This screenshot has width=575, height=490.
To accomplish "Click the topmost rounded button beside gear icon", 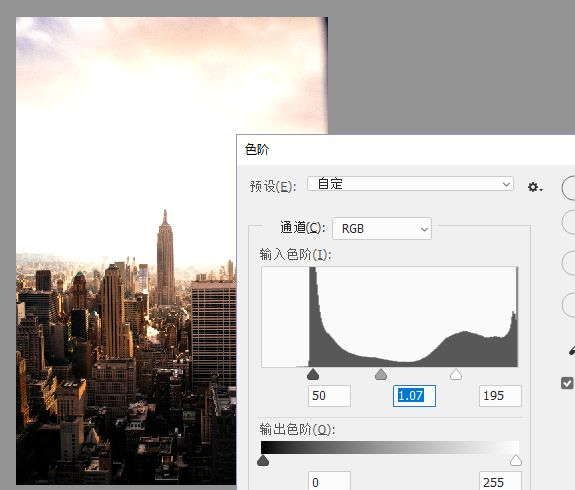I will pyautogui.click(x=568, y=188).
